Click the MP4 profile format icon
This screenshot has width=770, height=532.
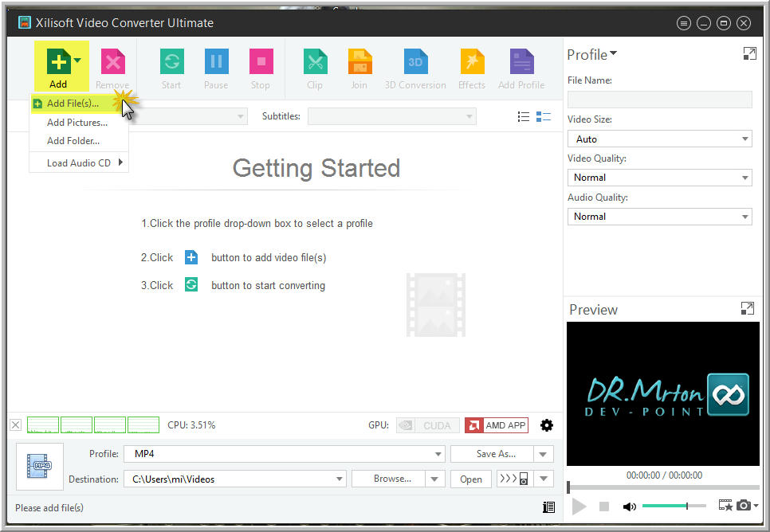point(40,466)
